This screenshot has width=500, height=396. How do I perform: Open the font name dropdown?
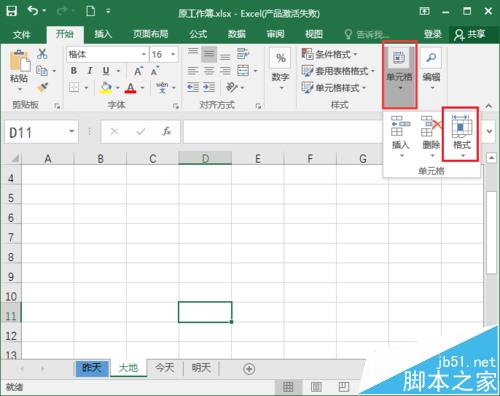(x=144, y=54)
